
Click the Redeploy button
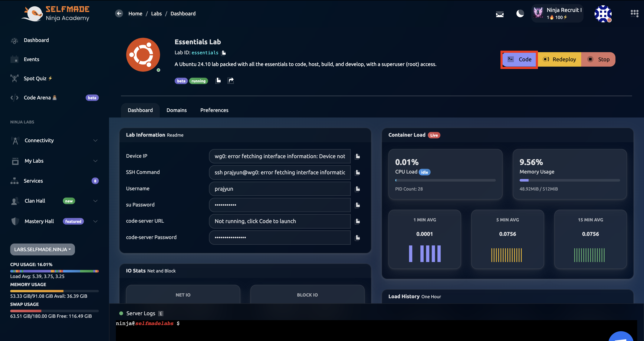(x=559, y=59)
